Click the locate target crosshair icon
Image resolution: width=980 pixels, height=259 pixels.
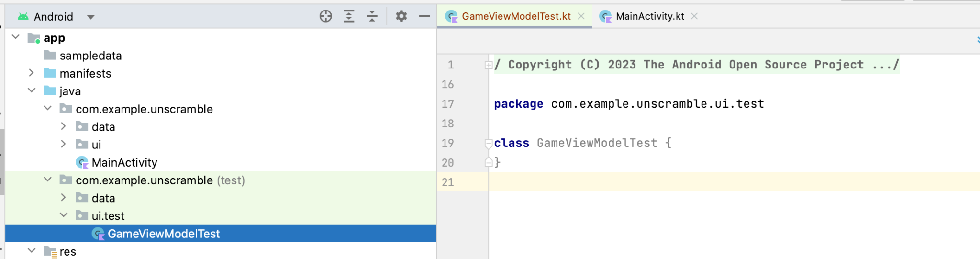325,16
